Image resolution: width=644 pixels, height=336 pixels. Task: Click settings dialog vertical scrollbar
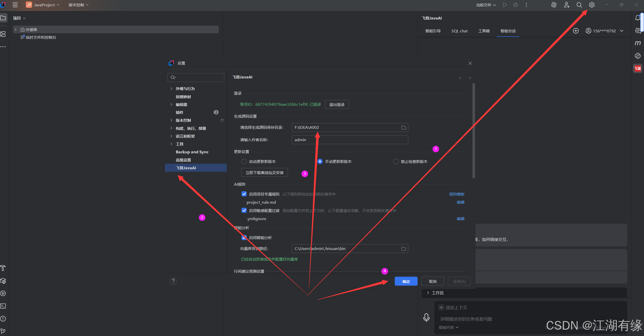tap(474, 131)
